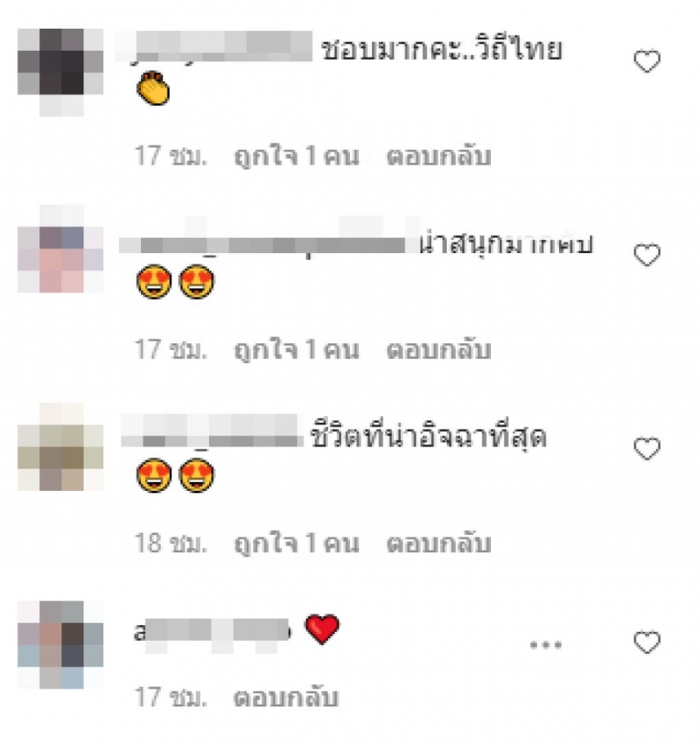Click ตอบกลับ under the red heart comment
The image size is (700, 744).
tap(286, 698)
